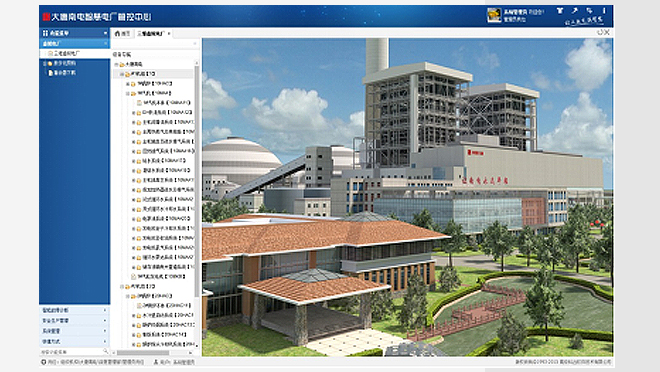660x372 pixels.
Task: Click the magnifier icon in the sidebar search box
Action: 106,351
